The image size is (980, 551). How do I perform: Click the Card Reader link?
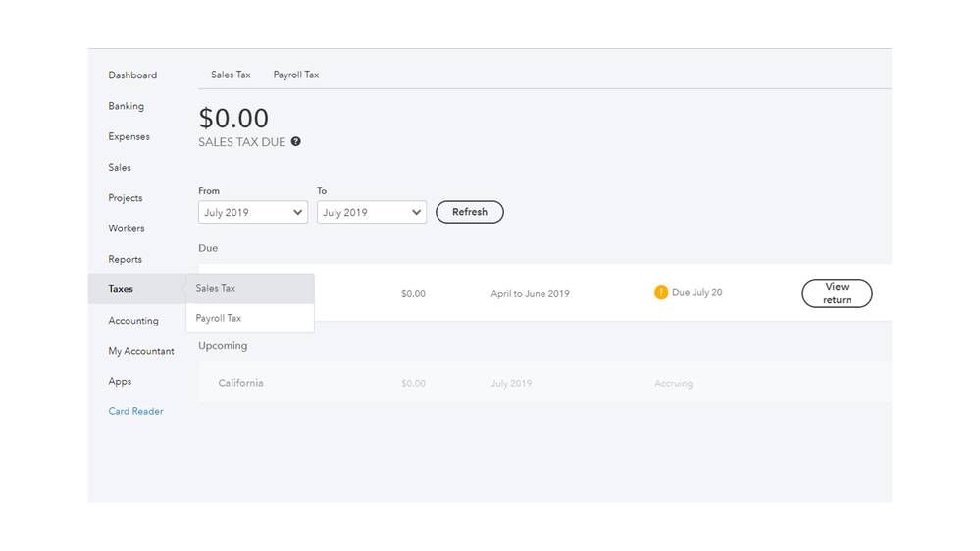point(135,411)
